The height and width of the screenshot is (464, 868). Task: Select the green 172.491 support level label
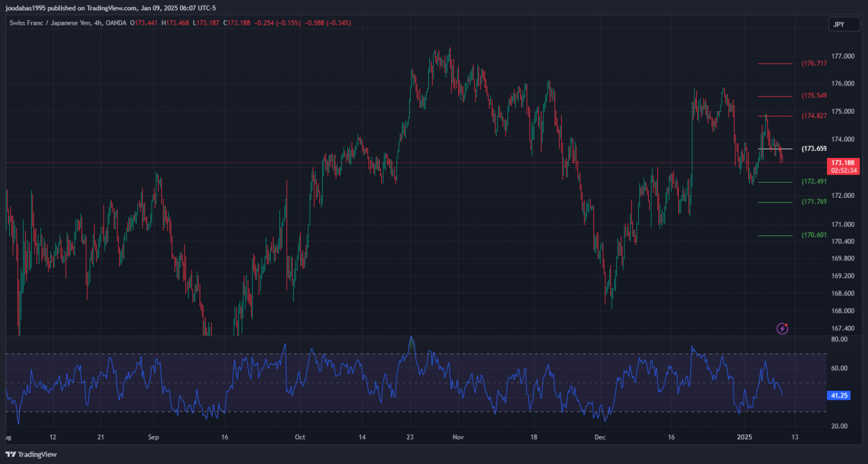(x=814, y=182)
